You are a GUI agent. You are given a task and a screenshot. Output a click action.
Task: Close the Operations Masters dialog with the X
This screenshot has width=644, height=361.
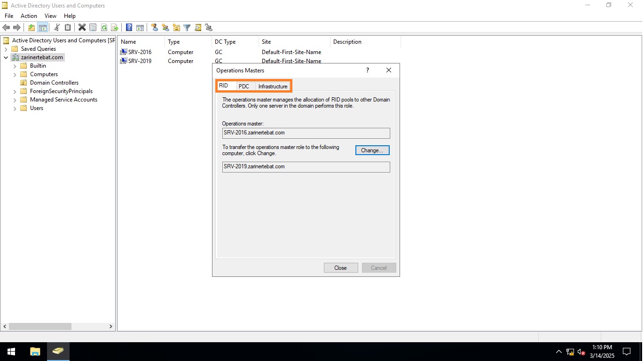(389, 70)
